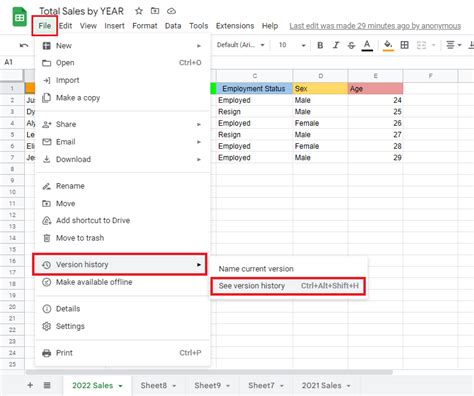Select column E header
Viewport: 474px width, 396px height.
(x=375, y=76)
